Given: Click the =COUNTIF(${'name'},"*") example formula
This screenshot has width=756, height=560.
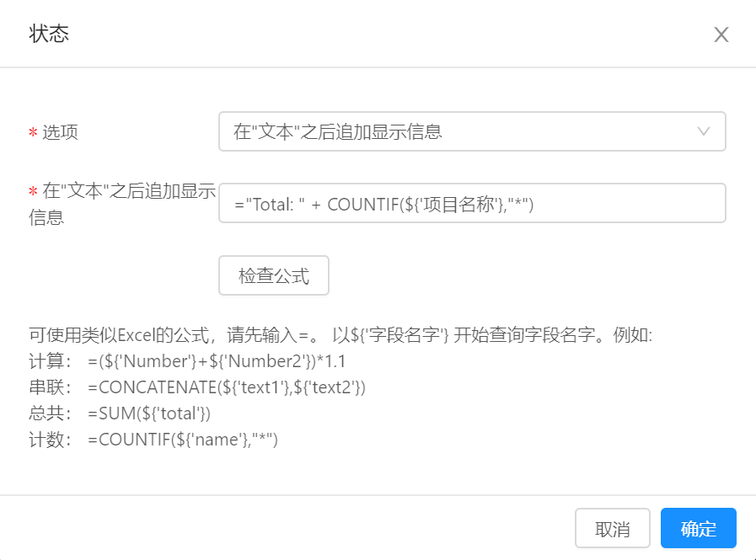Looking at the screenshot, I should tap(183, 439).
